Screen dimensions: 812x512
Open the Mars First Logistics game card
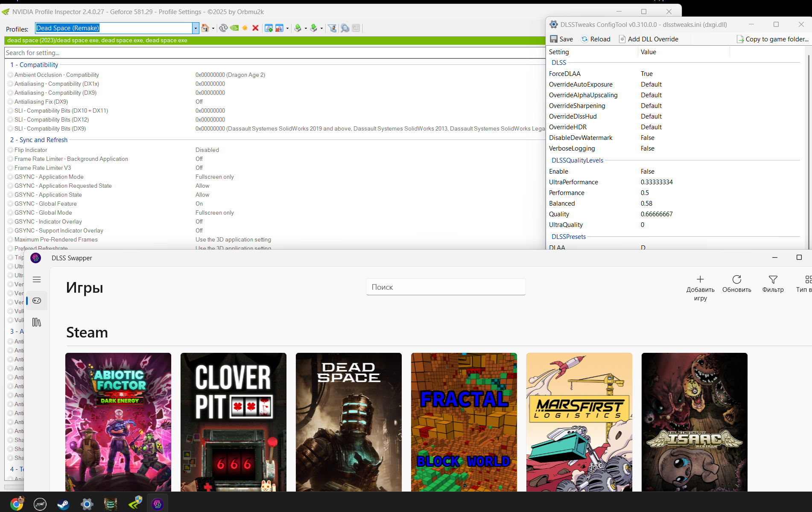coord(579,422)
